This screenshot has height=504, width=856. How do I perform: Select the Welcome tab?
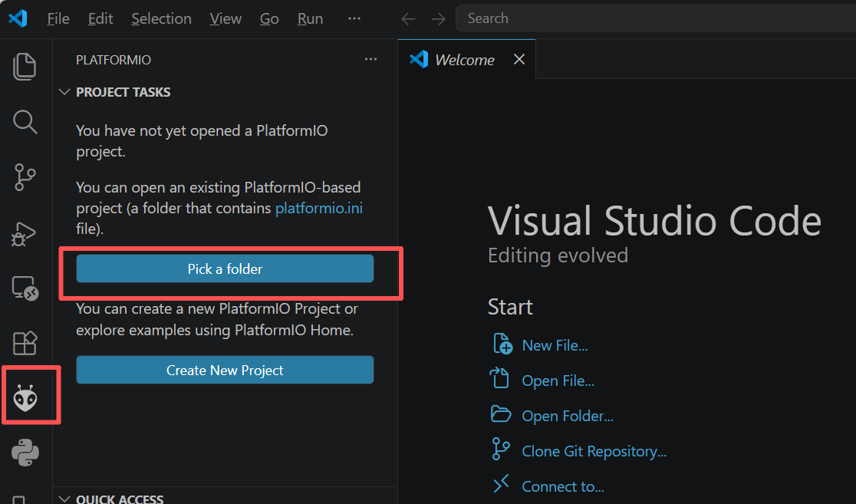coord(464,60)
